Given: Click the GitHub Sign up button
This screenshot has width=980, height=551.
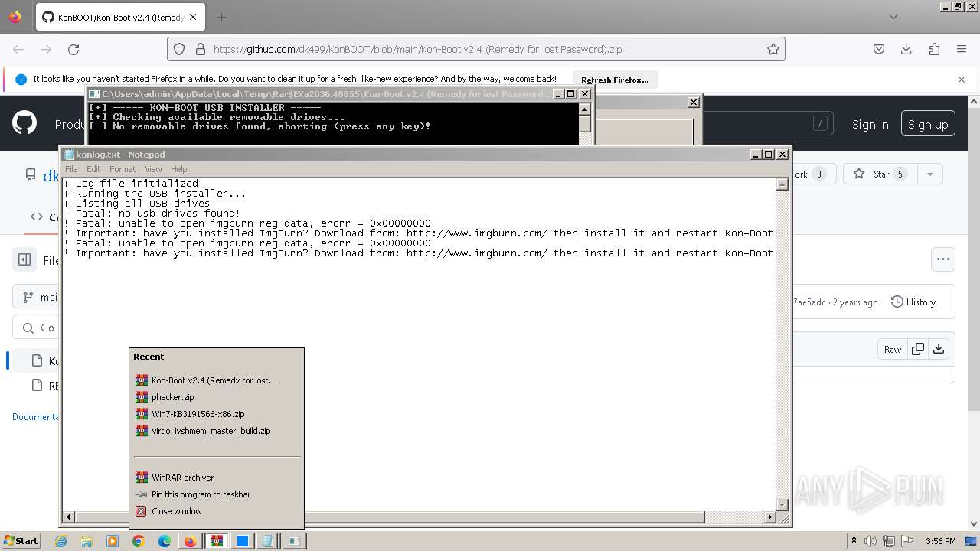Looking at the screenshot, I should point(928,124).
